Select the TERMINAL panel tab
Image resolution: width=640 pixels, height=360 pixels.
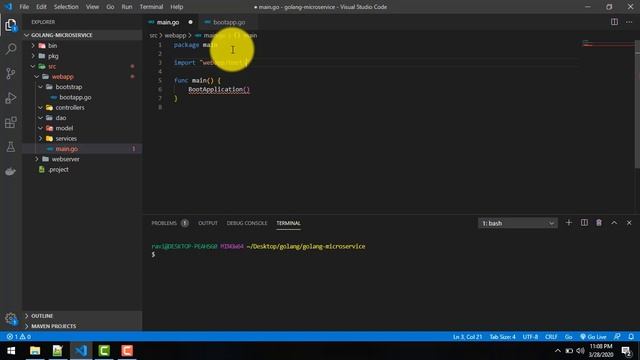288,223
